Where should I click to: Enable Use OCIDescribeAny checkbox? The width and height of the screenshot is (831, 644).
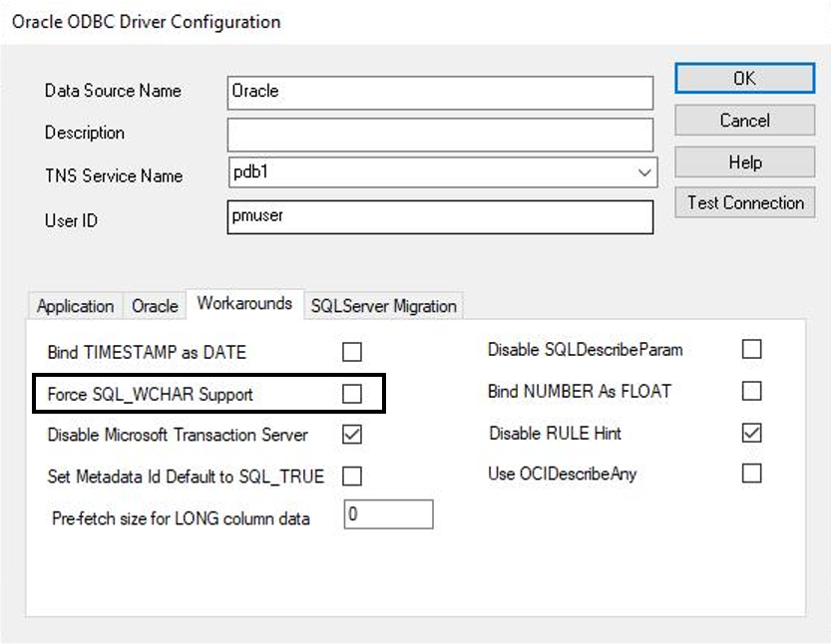[x=751, y=473]
